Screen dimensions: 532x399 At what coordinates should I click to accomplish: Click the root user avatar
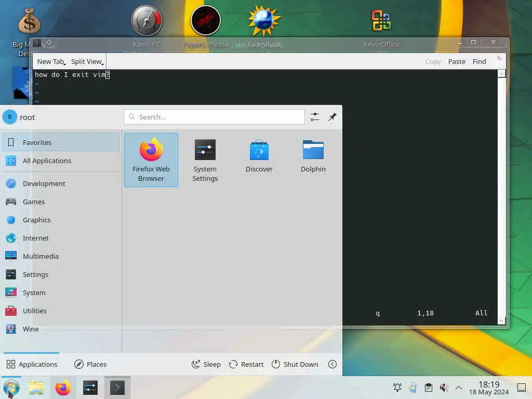click(10, 117)
